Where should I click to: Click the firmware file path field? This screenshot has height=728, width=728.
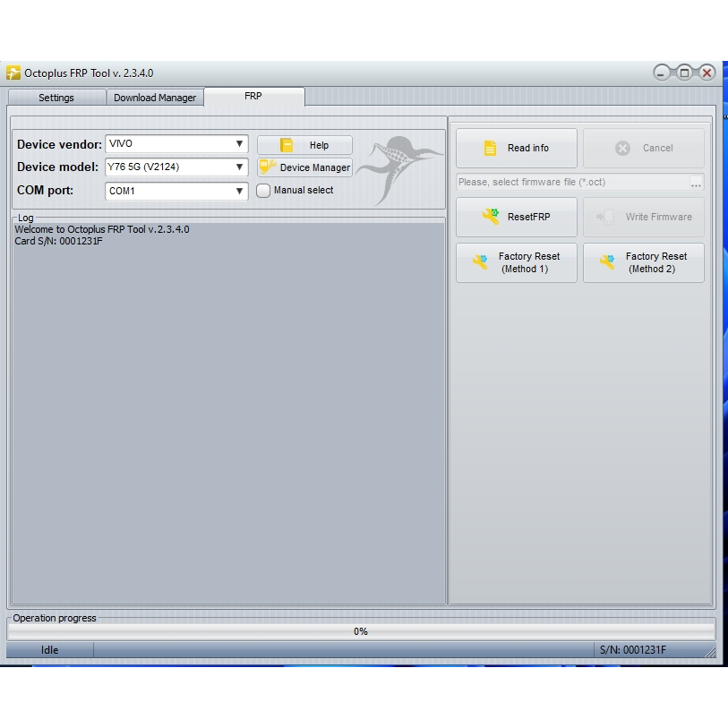(571, 183)
